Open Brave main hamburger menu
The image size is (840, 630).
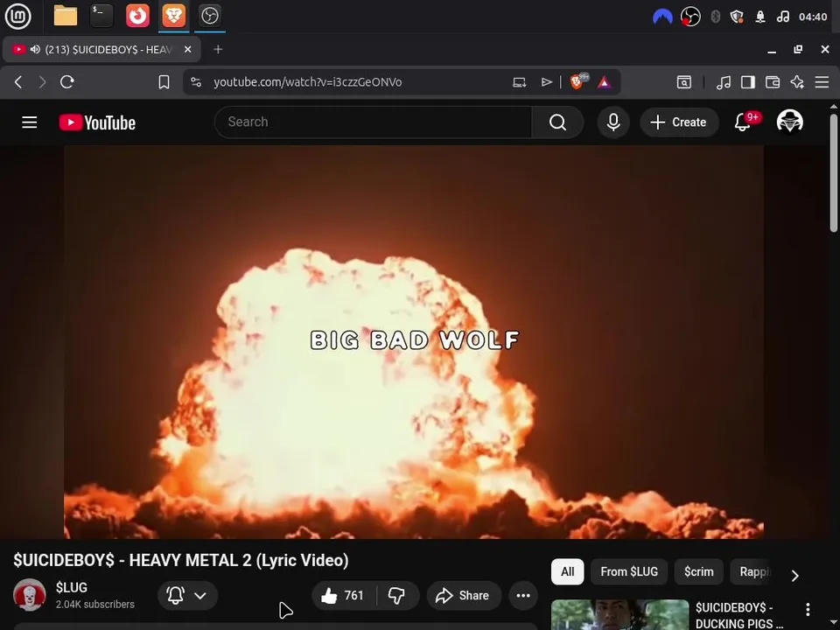coord(822,82)
